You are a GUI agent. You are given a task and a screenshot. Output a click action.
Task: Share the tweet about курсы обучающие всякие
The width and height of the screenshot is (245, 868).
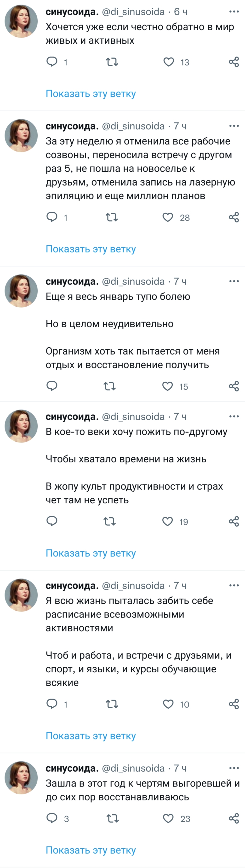[234, 704]
